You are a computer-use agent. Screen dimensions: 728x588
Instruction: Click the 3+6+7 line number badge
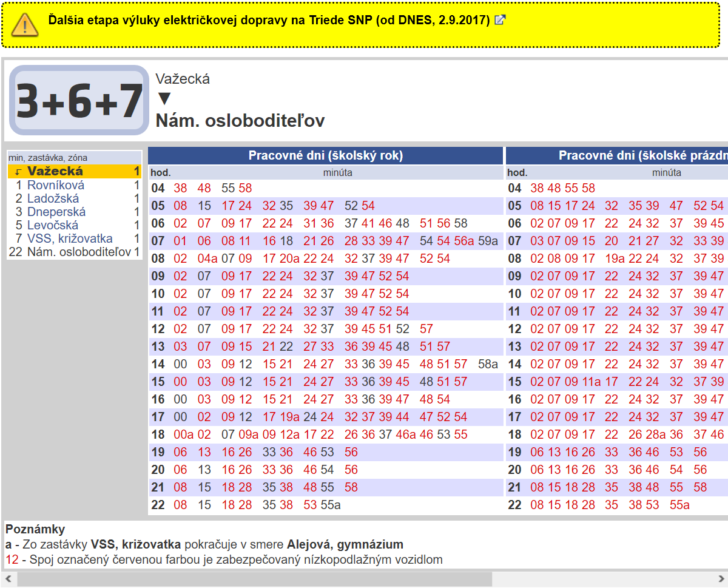[x=79, y=100]
